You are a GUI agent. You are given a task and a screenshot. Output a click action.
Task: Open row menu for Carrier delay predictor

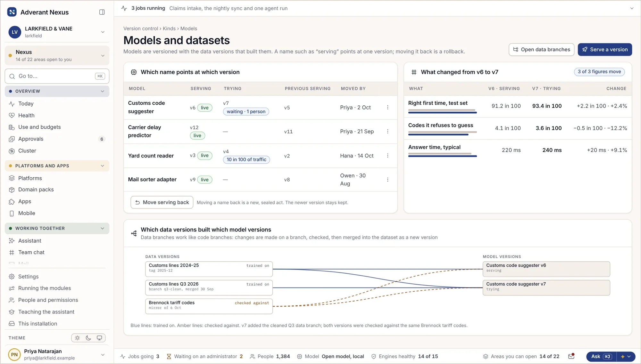pyautogui.click(x=387, y=132)
